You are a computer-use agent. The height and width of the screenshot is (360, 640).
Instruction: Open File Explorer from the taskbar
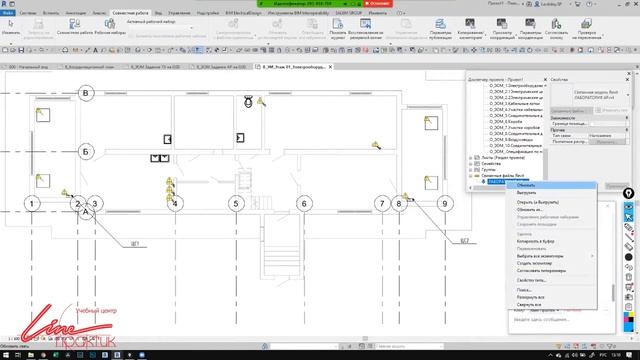31,355
